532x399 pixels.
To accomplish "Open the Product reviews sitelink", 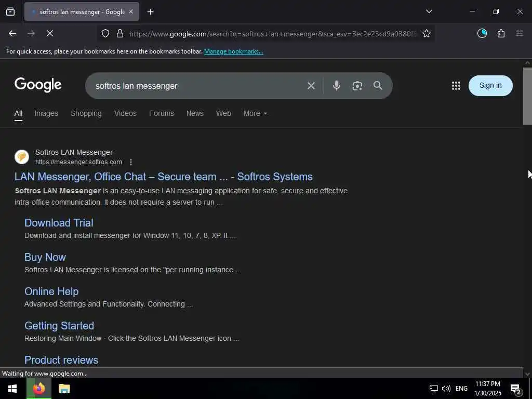I will point(61,360).
